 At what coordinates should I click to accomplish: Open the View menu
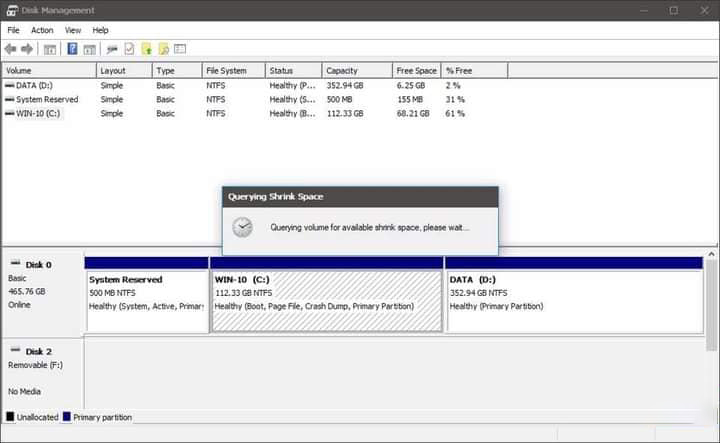(73, 30)
